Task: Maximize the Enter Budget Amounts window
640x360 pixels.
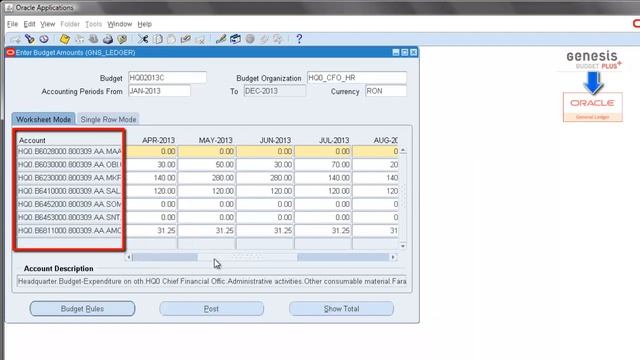Action: tap(404, 52)
